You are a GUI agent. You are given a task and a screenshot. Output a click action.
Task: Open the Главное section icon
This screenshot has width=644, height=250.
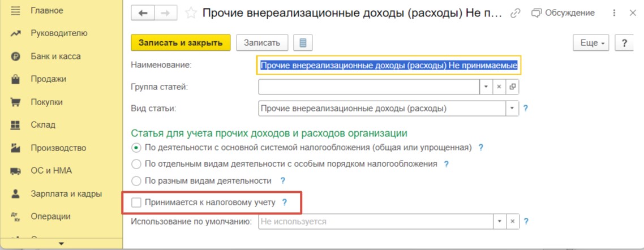point(15,10)
